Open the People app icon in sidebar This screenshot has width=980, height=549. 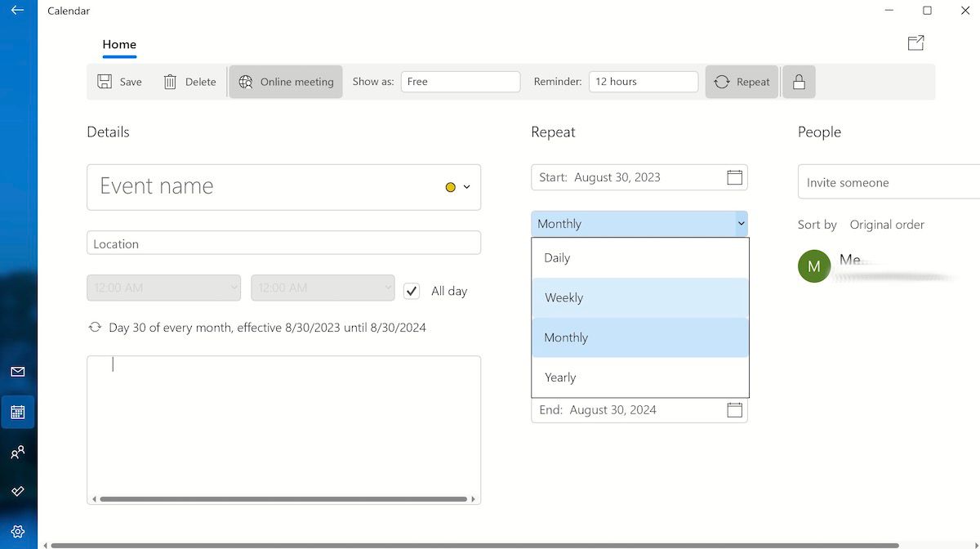tap(17, 452)
